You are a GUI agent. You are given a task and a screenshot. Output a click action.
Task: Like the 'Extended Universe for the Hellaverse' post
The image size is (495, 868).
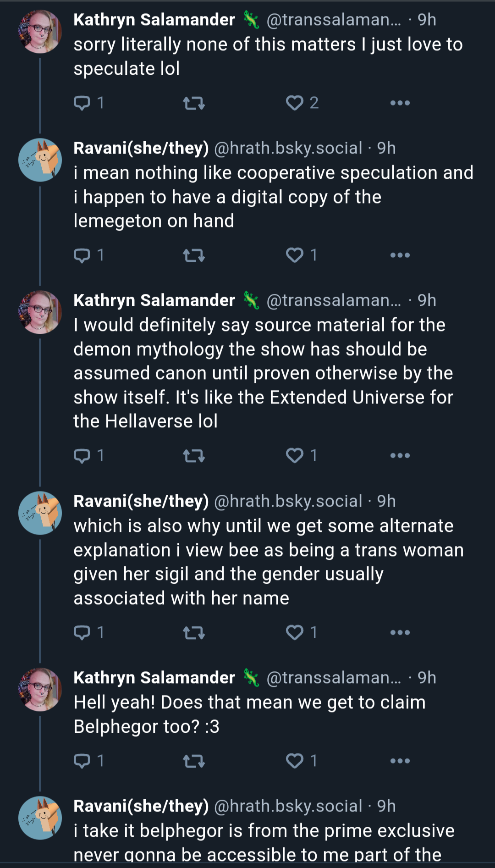(302, 455)
